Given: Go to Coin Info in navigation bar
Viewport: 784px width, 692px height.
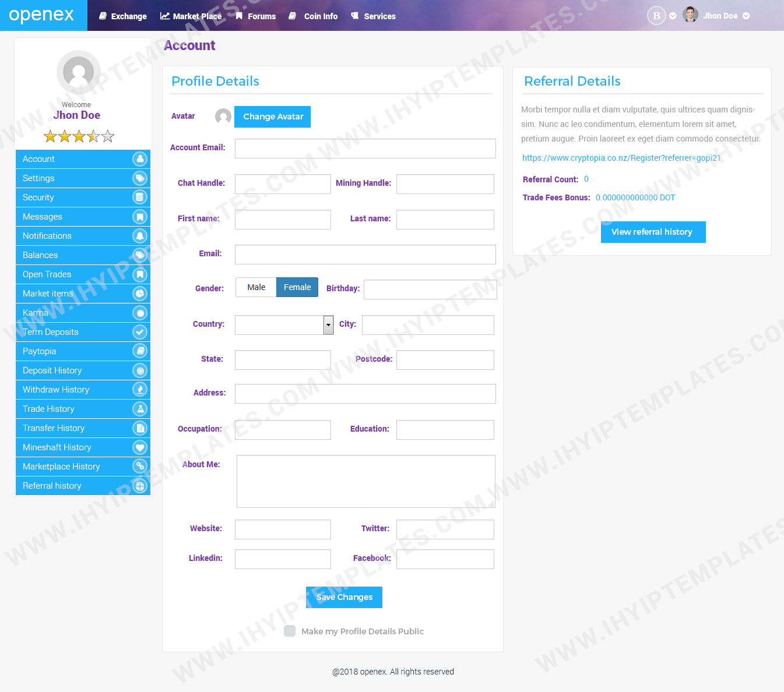Looking at the screenshot, I should (x=314, y=16).
